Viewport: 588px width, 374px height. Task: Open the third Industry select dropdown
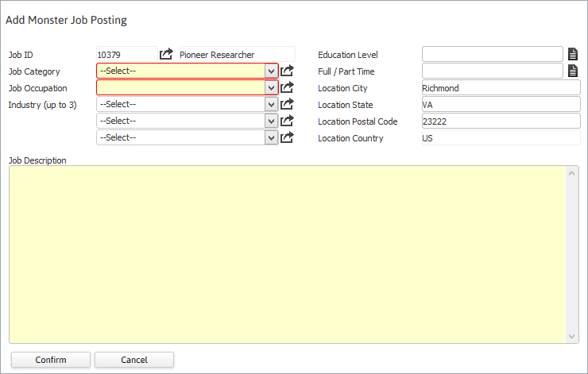tap(188, 137)
